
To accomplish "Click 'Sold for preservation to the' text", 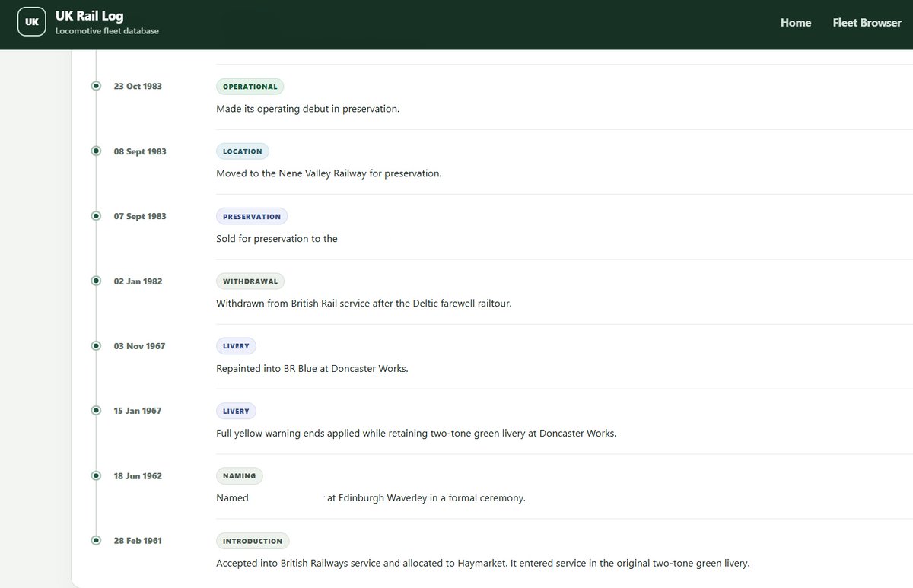I will coord(277,239).
